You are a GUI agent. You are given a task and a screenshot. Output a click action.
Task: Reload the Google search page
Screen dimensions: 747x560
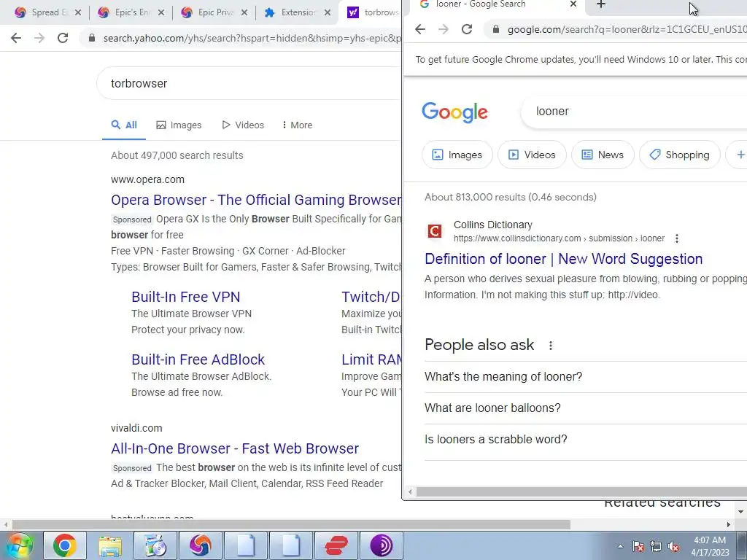pyautogui.click(x=466, y=29)
